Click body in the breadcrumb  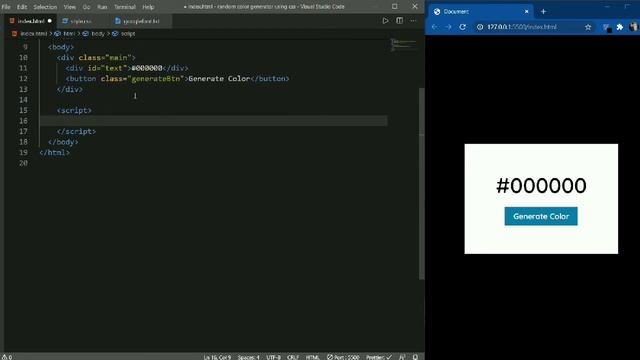[x=98, y=34]
